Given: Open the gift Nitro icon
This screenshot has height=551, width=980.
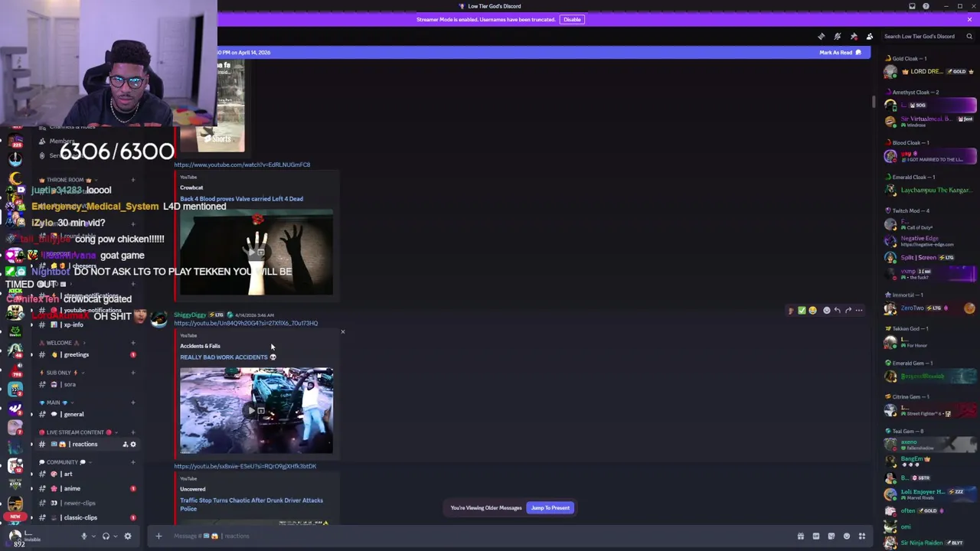Looking at the screenshot, I should (x=800, y=536).
